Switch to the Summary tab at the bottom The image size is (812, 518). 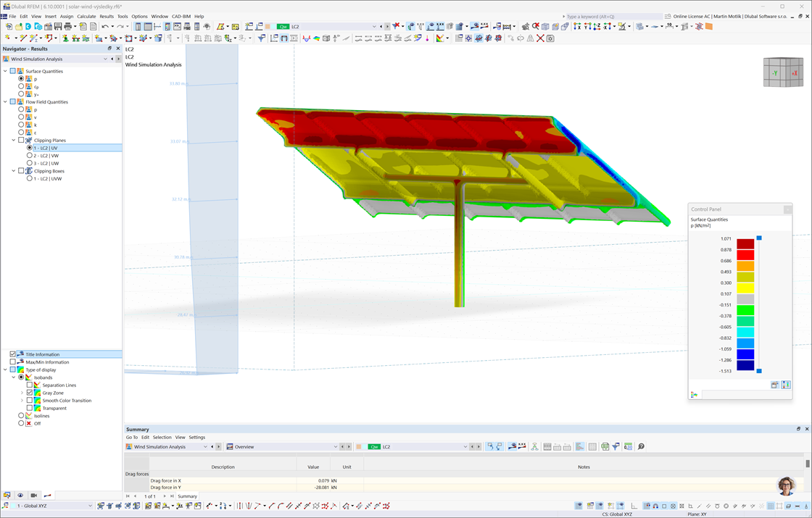(x=188, y=496)
